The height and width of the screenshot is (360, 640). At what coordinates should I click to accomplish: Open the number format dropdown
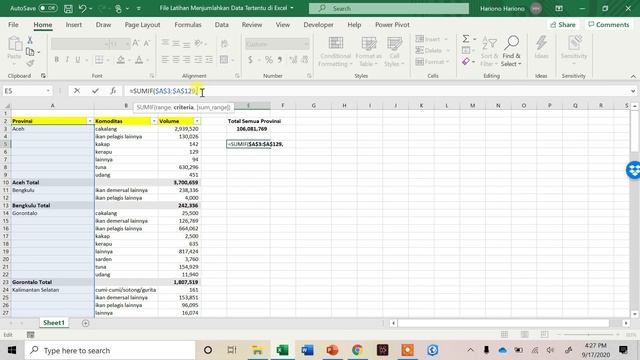click(x=306, y=44)
